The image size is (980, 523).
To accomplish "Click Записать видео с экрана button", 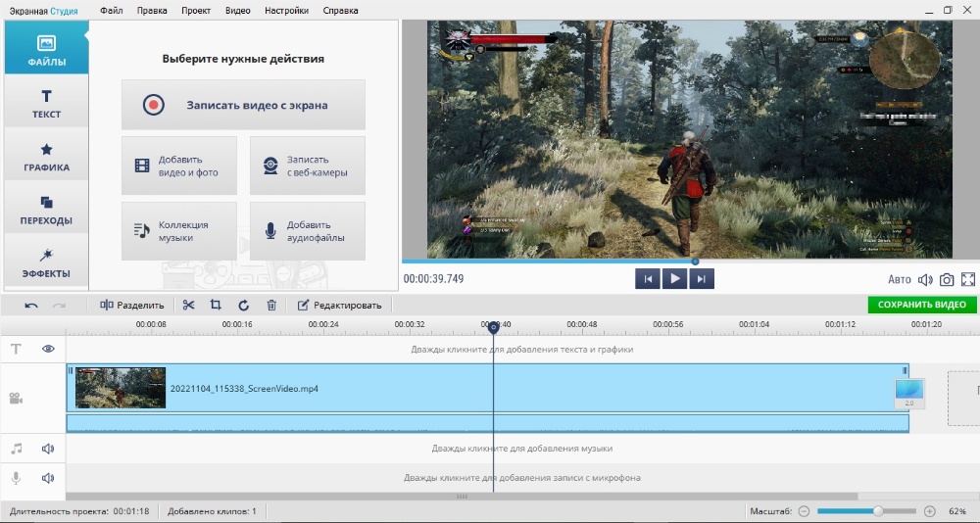I will (x=243, y=105).
